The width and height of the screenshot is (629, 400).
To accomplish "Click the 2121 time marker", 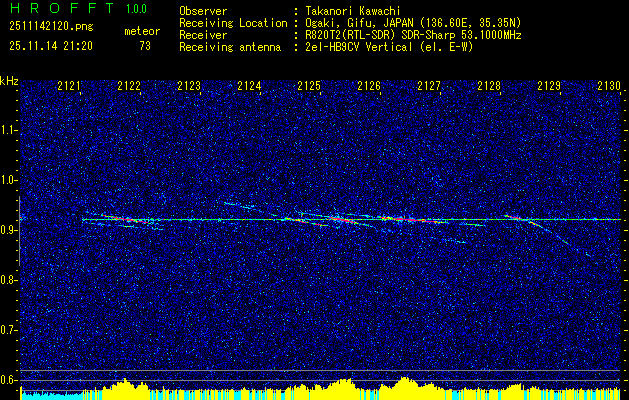I will tap(69, 86).
